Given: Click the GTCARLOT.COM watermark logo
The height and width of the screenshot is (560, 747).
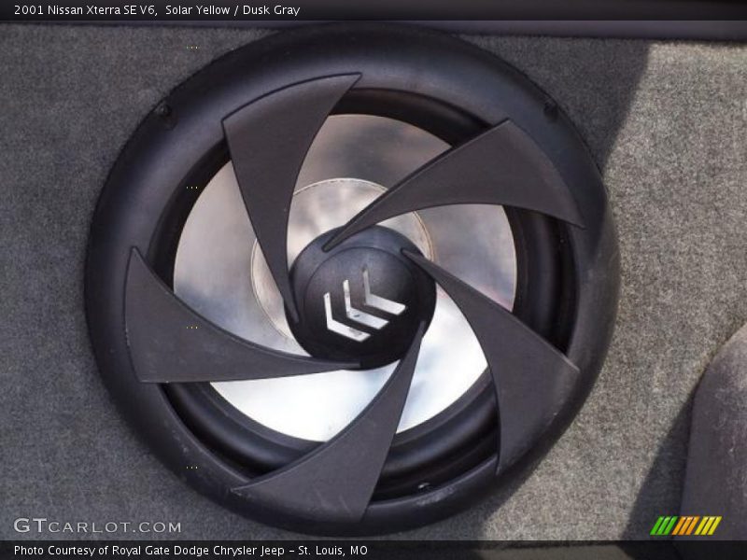Looking at the screenshot, I should [x=97, y=526].
